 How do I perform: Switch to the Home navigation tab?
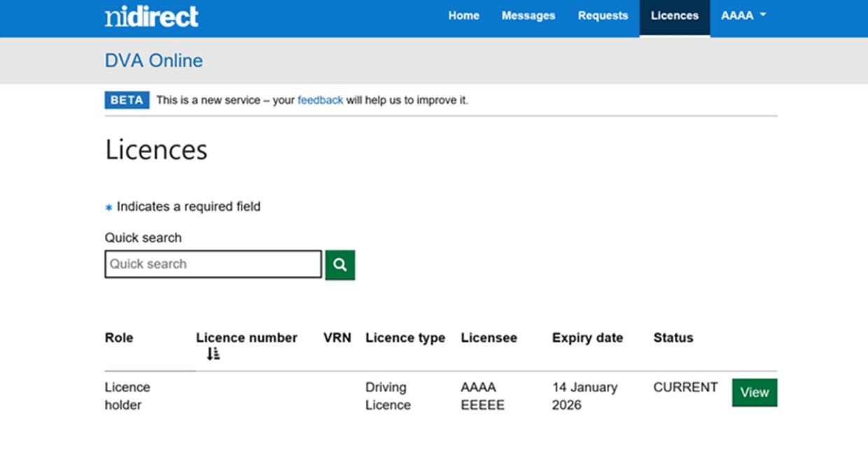[463, 15]
